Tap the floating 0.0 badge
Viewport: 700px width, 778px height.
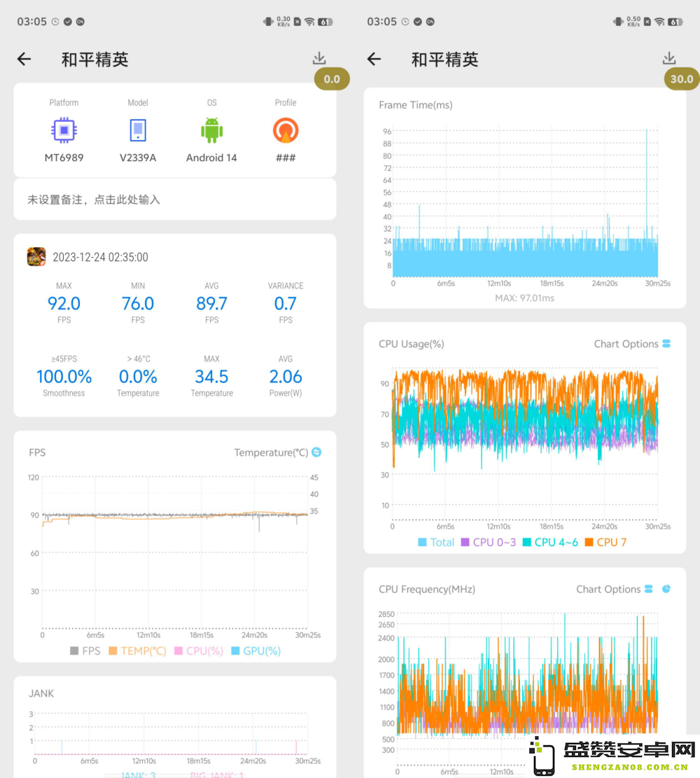coord(332,79)
